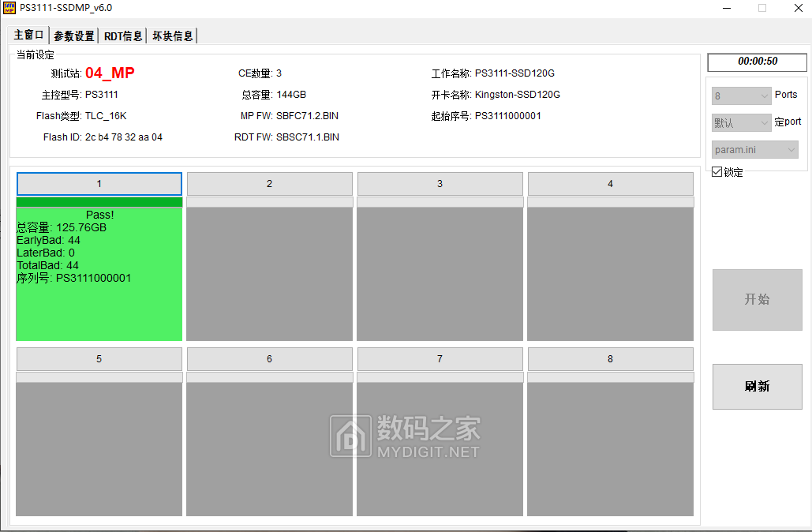
Task: Select port 6 button
Action: point(269,359)
